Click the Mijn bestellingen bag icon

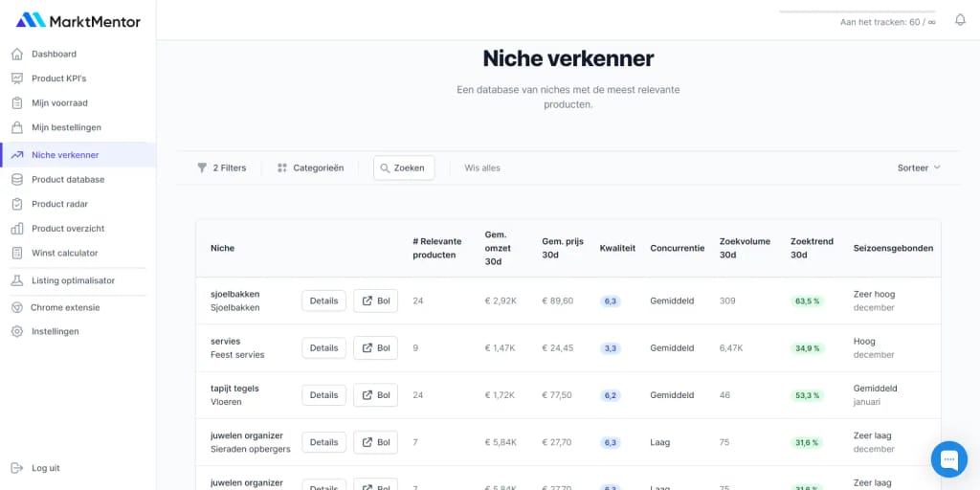click(17, 127)
